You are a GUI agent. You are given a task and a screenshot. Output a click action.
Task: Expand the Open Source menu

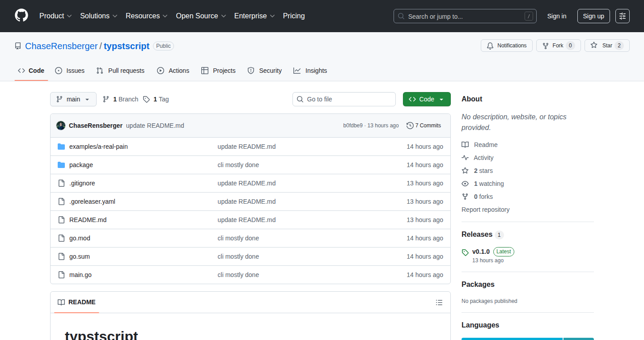[x=201, y=16]
